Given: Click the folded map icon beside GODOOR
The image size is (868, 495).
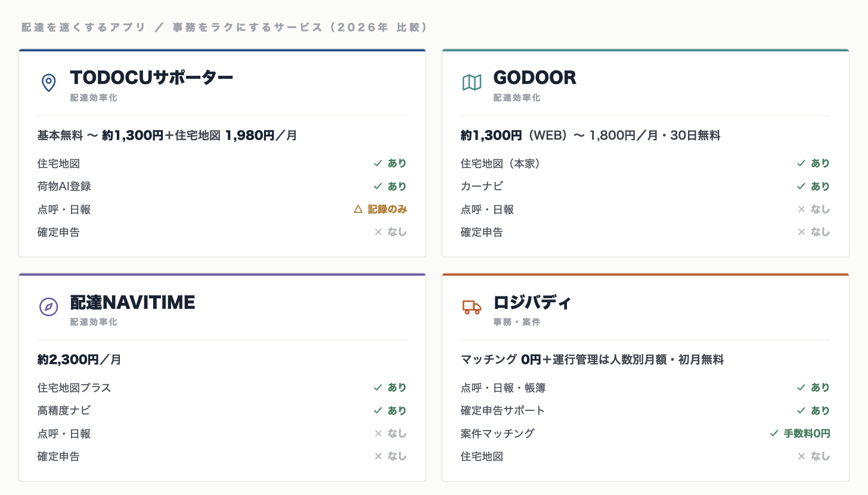Looking at the screenshot, I should click(472, 83).
